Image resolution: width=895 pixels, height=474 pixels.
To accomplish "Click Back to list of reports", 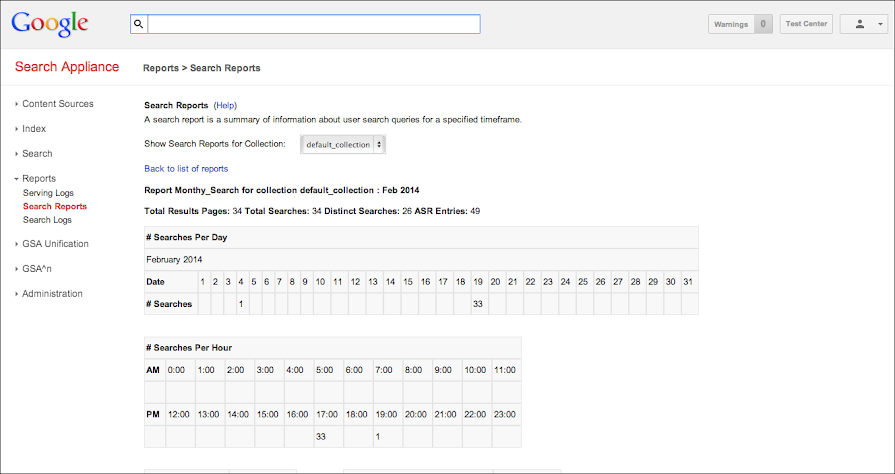I will pos(186,168).
